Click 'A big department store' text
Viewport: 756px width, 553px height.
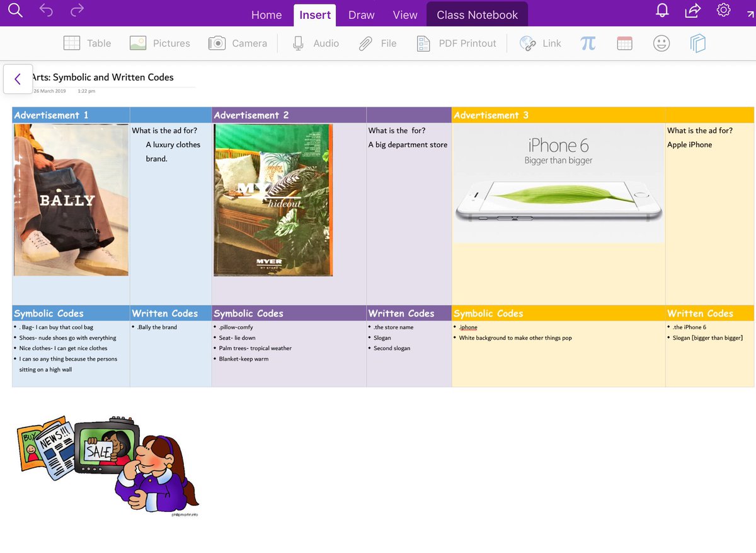[408, 144]
